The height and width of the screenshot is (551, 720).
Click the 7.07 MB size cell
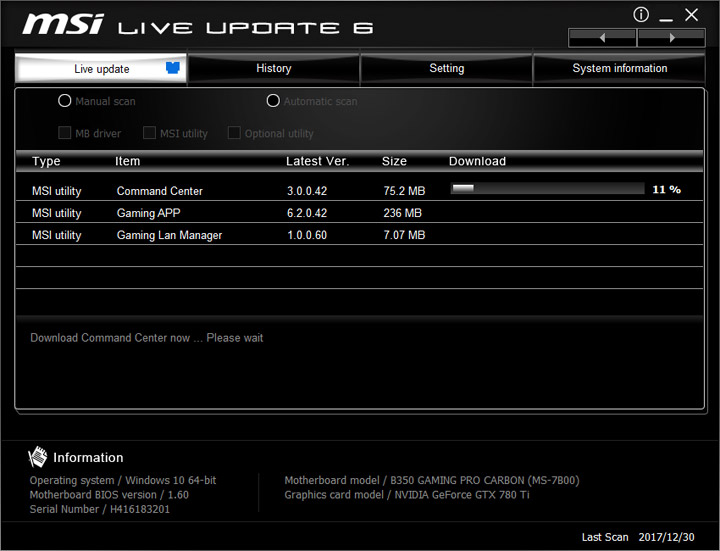[x=405, y=235]
